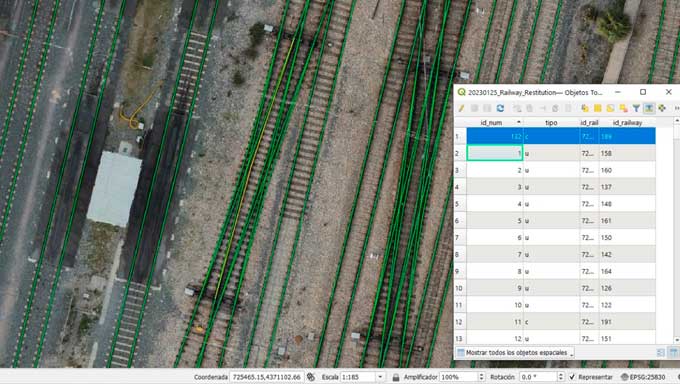Click id_railway cell with value 142
Screen dimensions: 680x384
[x=627, y=254]
